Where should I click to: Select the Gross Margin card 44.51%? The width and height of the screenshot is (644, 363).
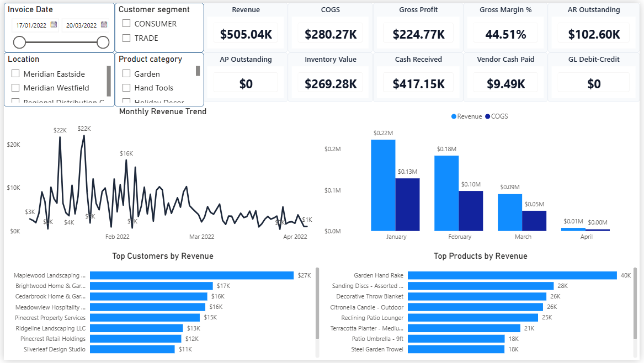coord(505,34)
